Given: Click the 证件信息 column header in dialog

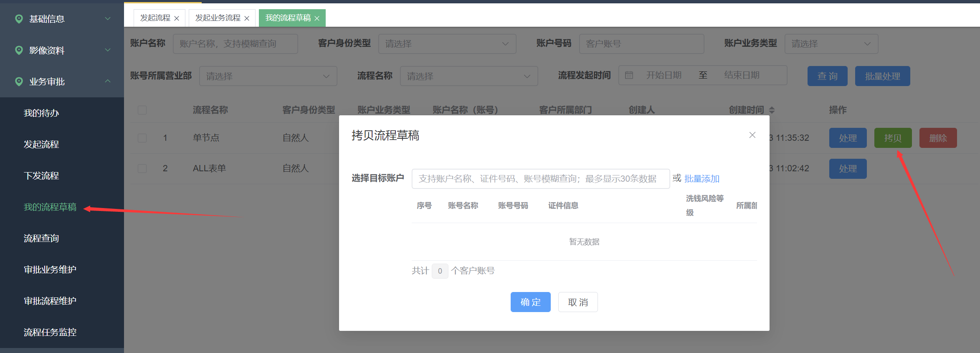Looking at the screenshot, I should point(563,206).
